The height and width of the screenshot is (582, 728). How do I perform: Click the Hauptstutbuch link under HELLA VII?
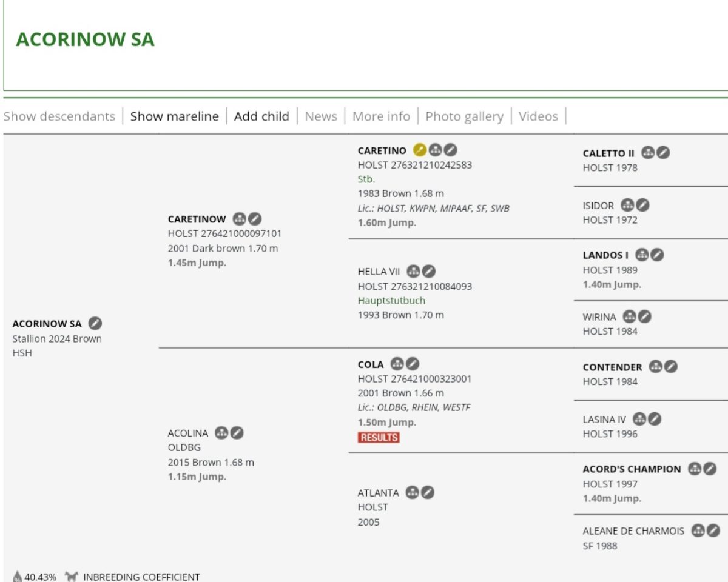[x=391, y=301]
